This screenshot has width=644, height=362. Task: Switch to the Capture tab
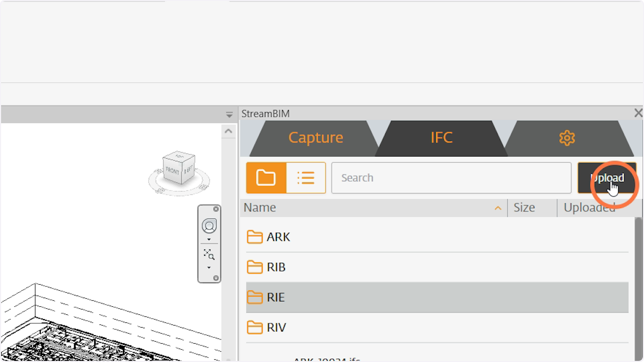pyautogui.click(x=316, y=138)
